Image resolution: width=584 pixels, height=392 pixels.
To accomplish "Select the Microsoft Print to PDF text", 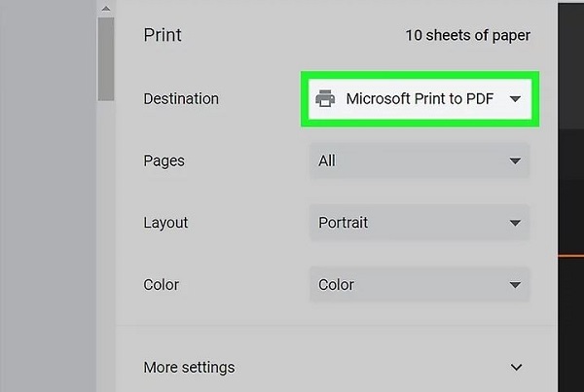I will click(420, 98).
